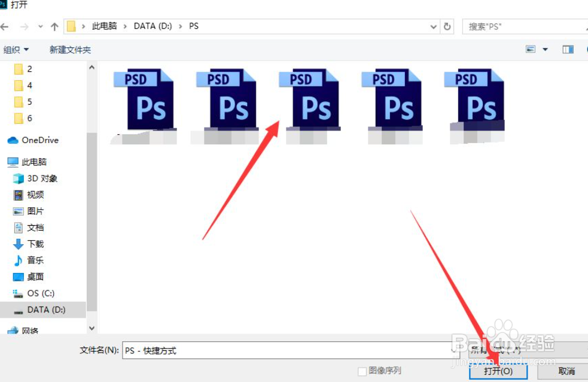588x382 pixels.
Task: Open the 文档 folder
Action: coord(29,228)
